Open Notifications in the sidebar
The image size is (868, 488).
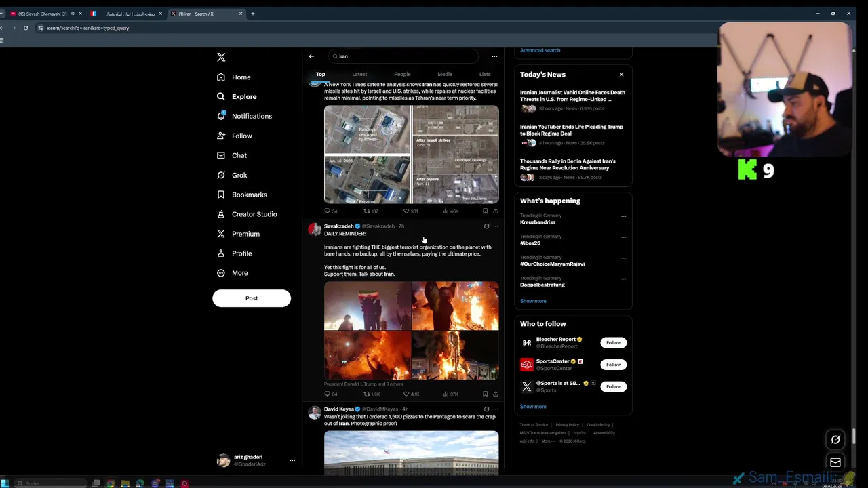point(244,116)
